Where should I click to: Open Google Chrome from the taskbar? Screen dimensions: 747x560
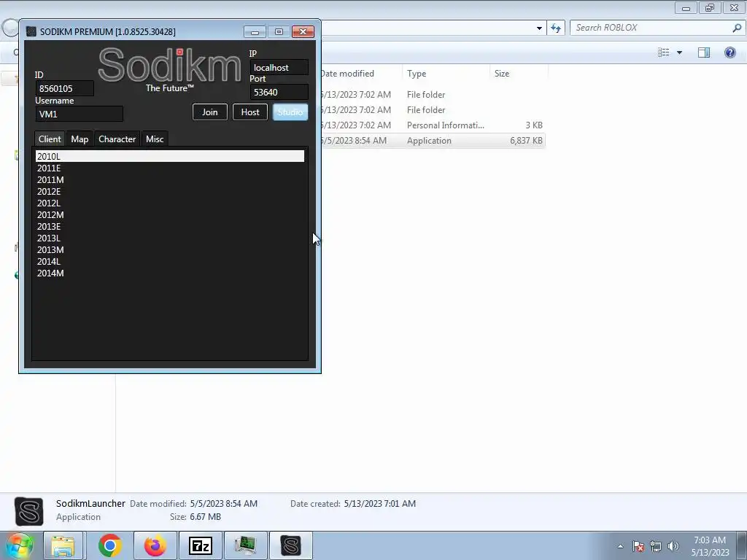coord(109,545)
